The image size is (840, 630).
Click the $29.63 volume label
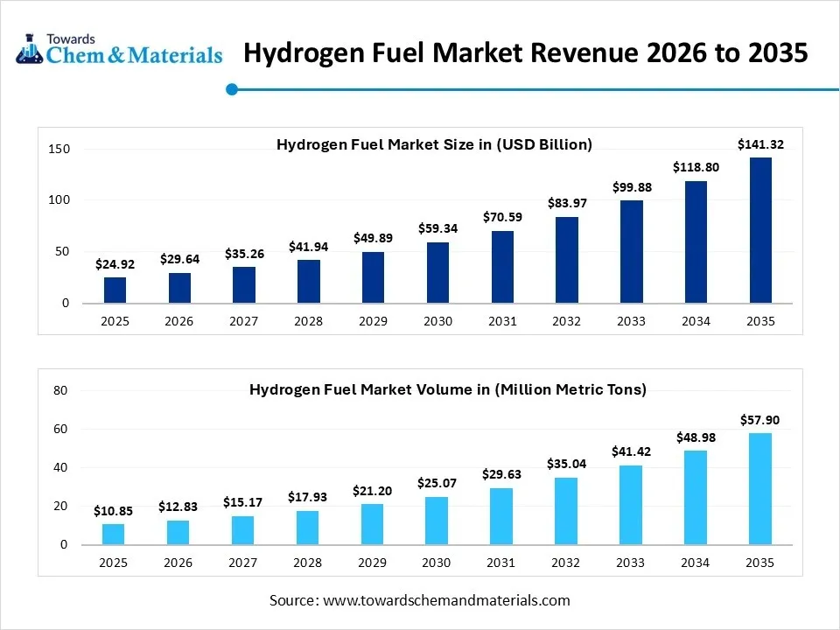click(501, 474)
